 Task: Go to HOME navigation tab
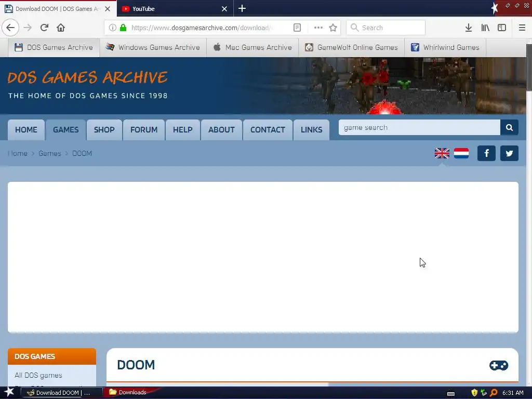coord(26,129)
